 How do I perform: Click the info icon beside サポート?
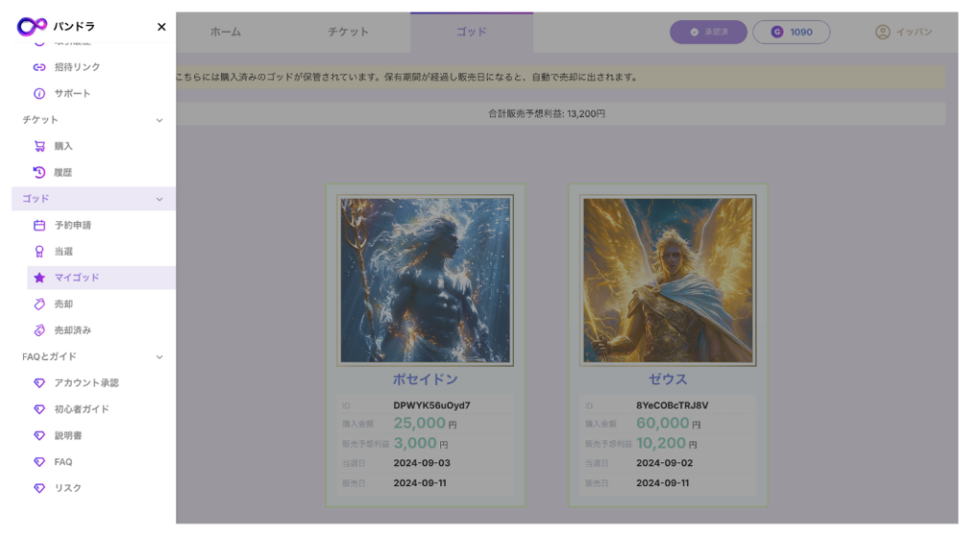tap(39, 94)
